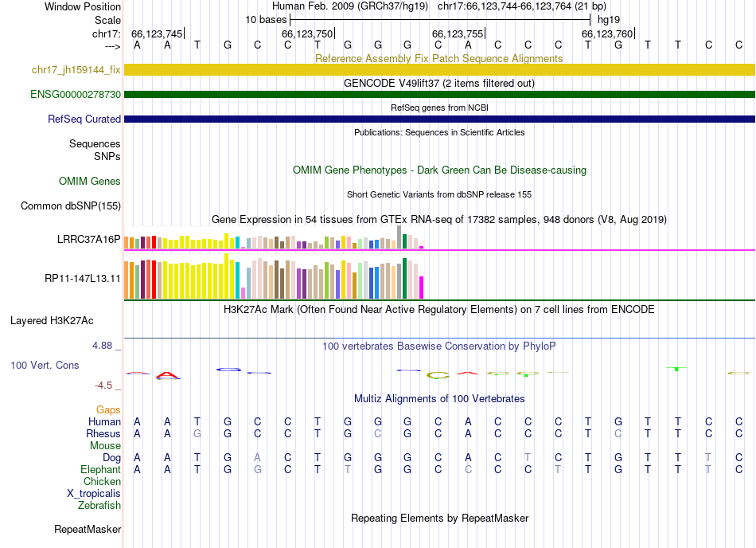
Task: Click the 10 bases scale bar text
Action: (266, 20)
